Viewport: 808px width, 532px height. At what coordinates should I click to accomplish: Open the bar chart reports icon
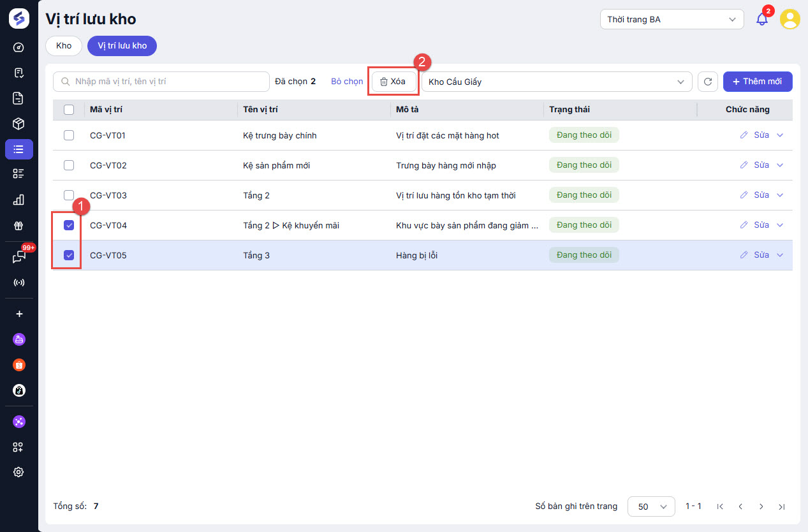[18, 200]
